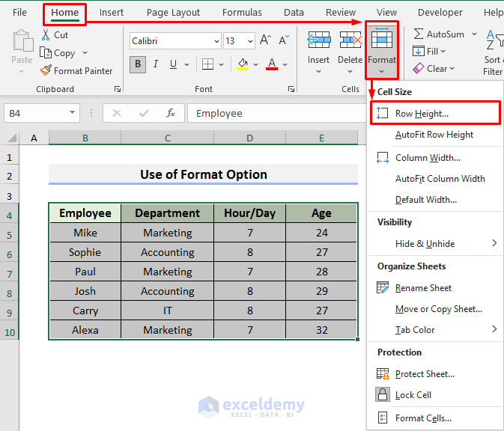The width and height of the screenshot is (504, 431).
Task: Switch to the Page Layout tab
Action: tap(173, 13)
